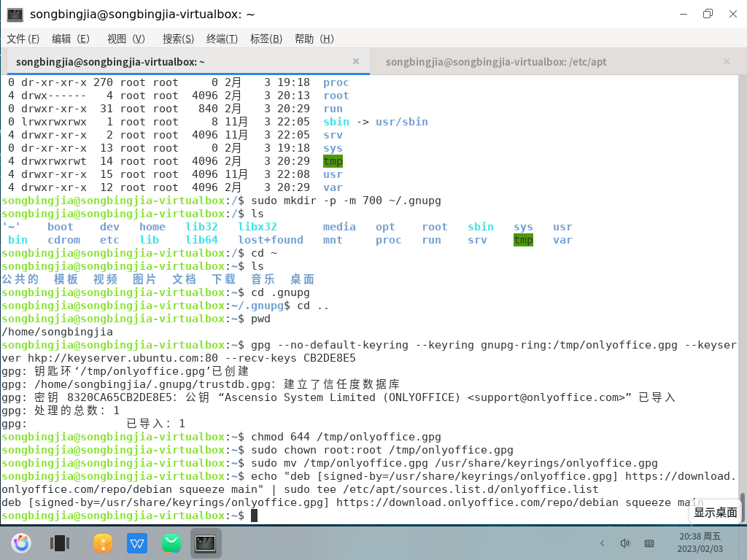Screen dimensions: 747x560
Task: Open the 标签(B) menu
Action: [266, 39]
